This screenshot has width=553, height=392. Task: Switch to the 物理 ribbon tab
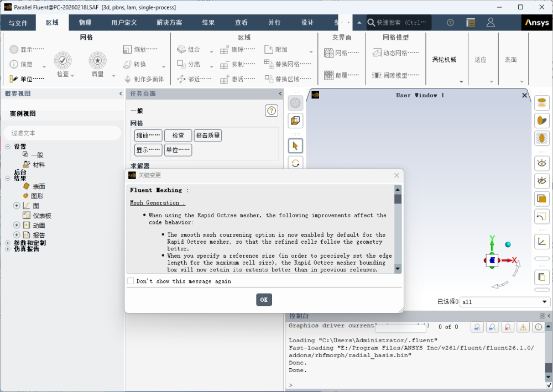[x=85, y=23]
